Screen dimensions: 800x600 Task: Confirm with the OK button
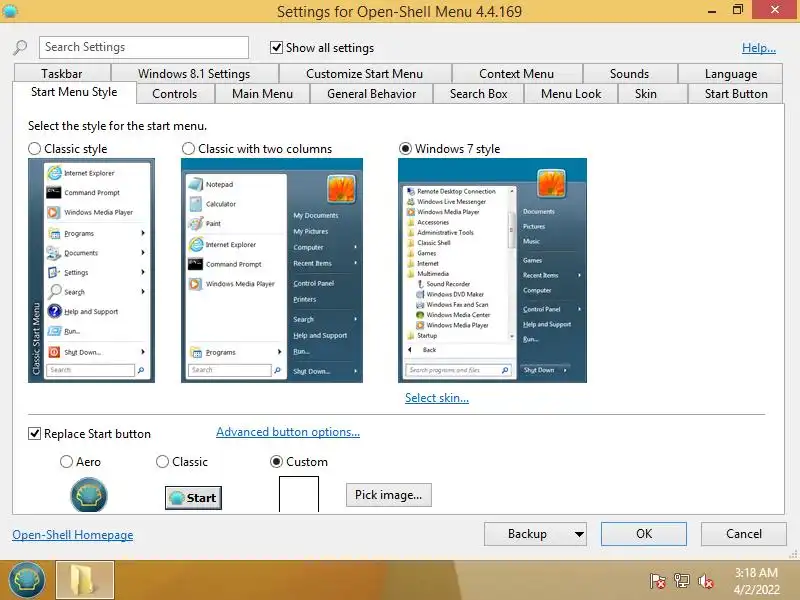(x=643, y=534)
